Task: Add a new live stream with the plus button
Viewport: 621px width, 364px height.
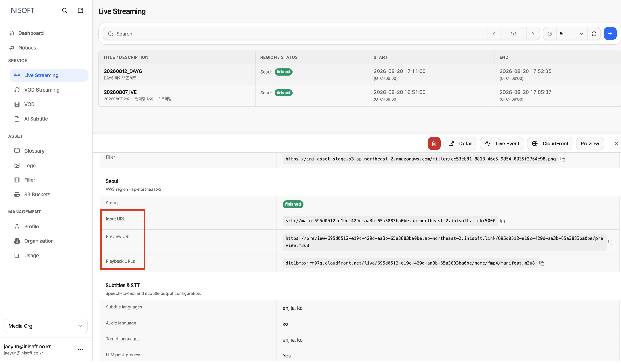Action: click(610, 34)
